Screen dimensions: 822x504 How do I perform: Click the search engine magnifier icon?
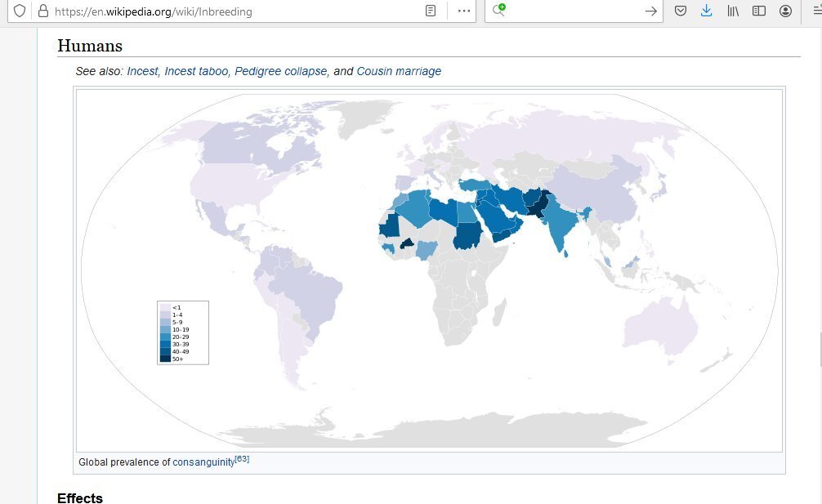pyautogui.click(x=498, y=10)
